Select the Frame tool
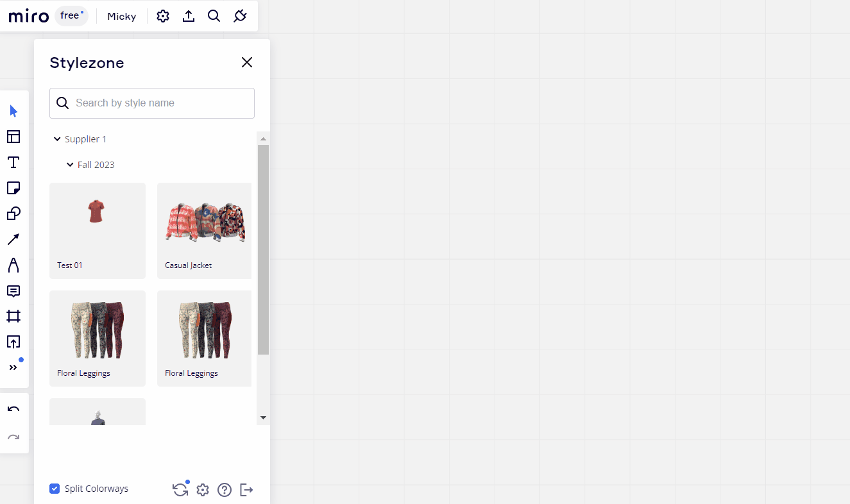850x504 pixels. pos(13,316)
